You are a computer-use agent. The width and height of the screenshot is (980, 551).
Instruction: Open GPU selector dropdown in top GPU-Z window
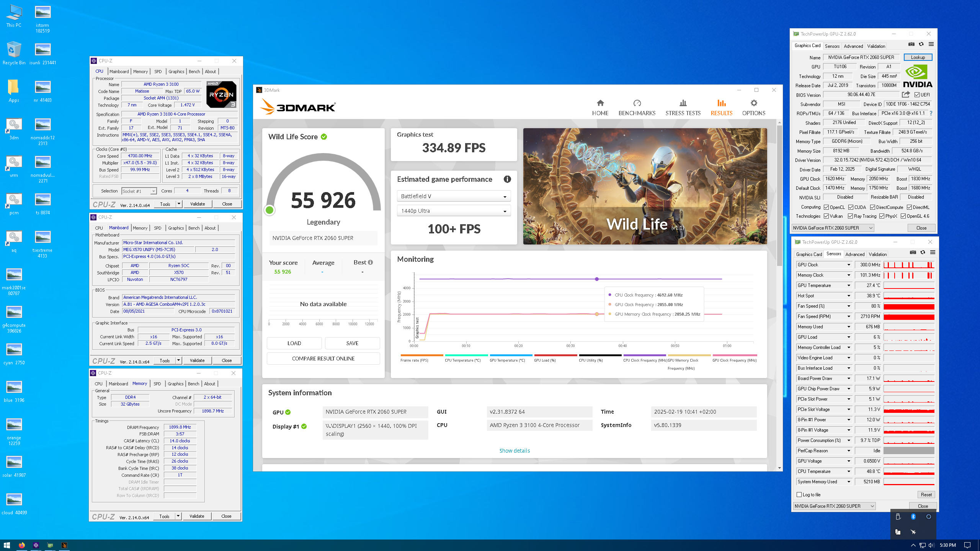coord(833,228)
